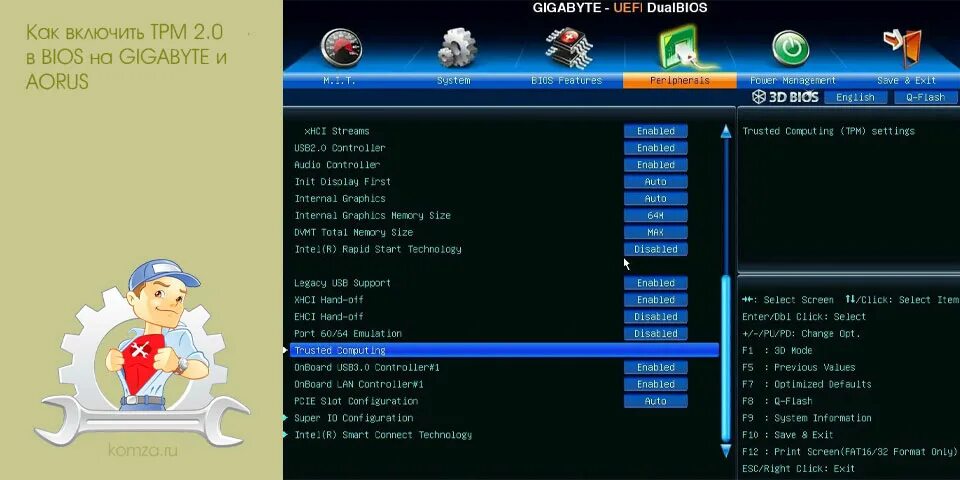Click the Trusted Computing (TPM) settings description
Screen dimensions: 960x480
[828, 131]
